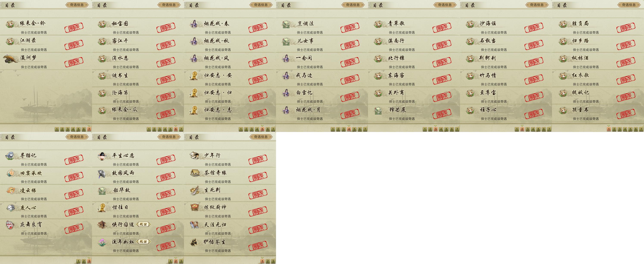Click 奇遇信息 button above the 寻猫记 list
644x264 pixels.
coord(77,137)
